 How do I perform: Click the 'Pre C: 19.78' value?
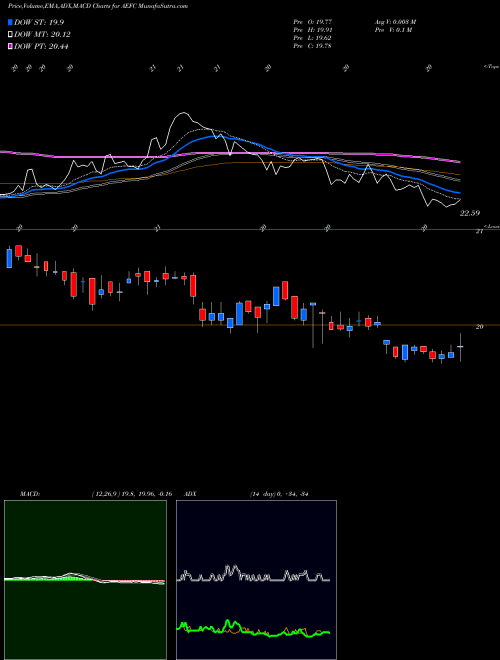coord(312,46)
